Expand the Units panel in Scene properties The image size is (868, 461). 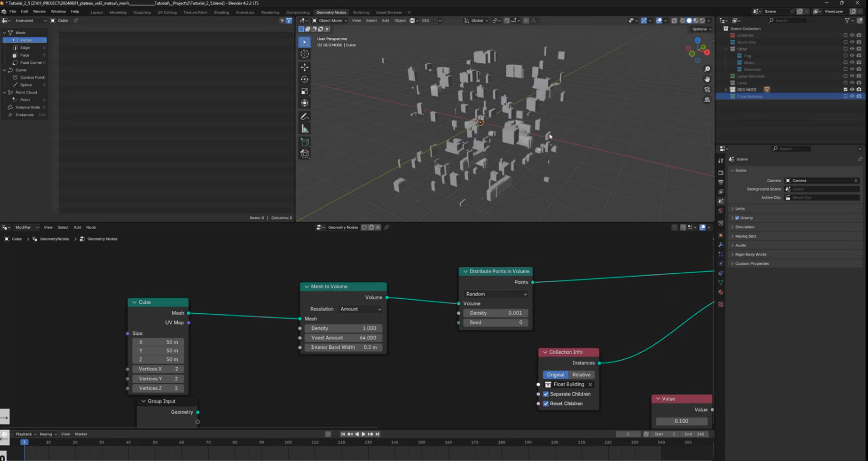[740, 209]
